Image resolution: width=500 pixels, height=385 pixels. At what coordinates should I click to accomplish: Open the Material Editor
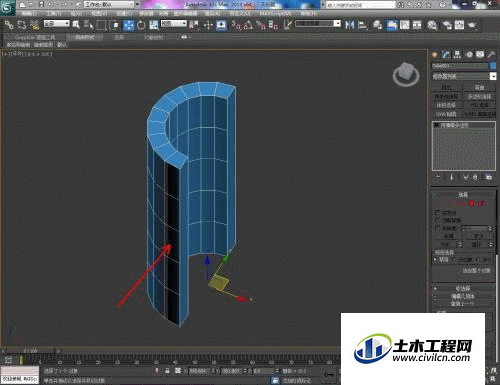point(432,25)
